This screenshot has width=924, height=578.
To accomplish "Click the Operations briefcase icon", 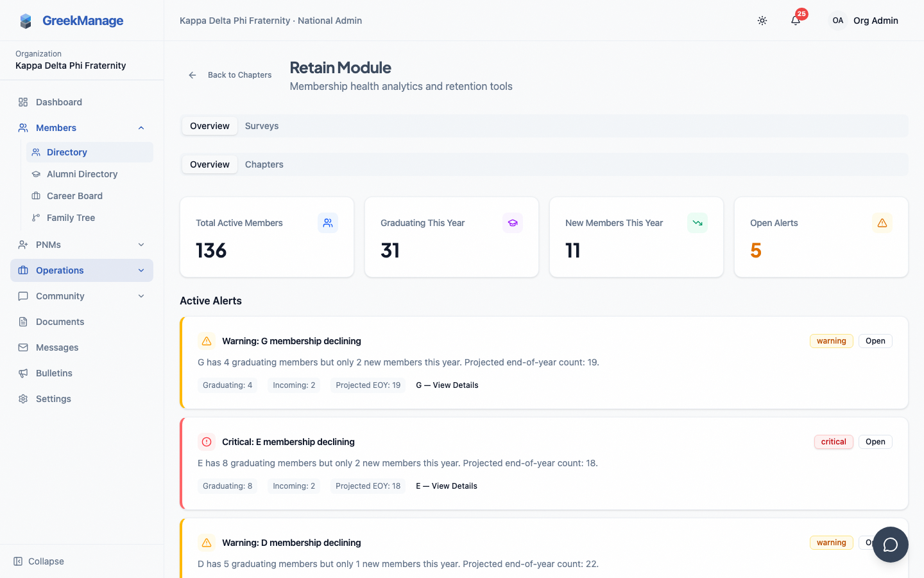I will click(x=23, y=270).
